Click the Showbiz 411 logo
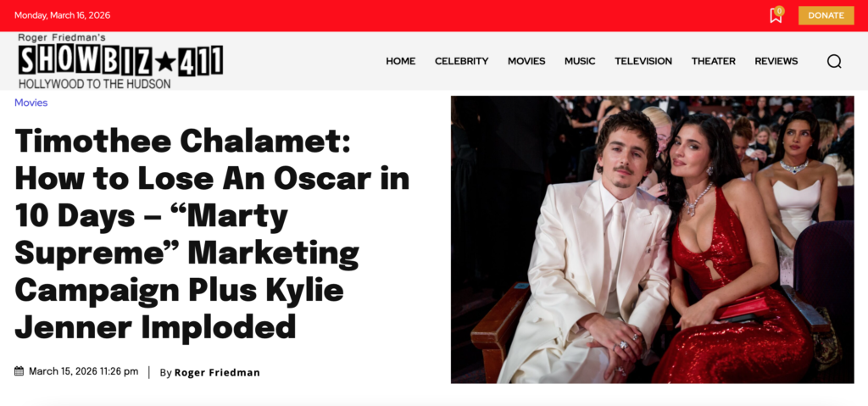 click(x=120, y=60)
